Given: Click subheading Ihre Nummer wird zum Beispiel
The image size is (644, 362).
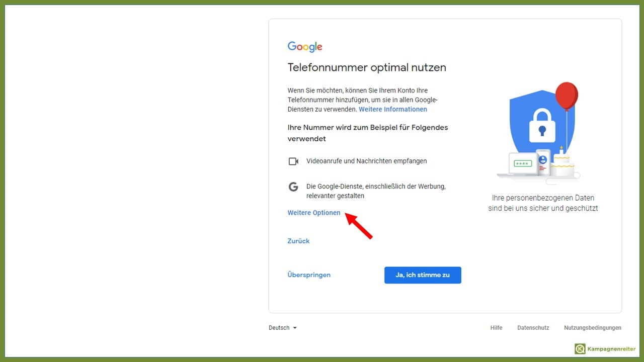Looking at the screenshot, I should point(368,133).
